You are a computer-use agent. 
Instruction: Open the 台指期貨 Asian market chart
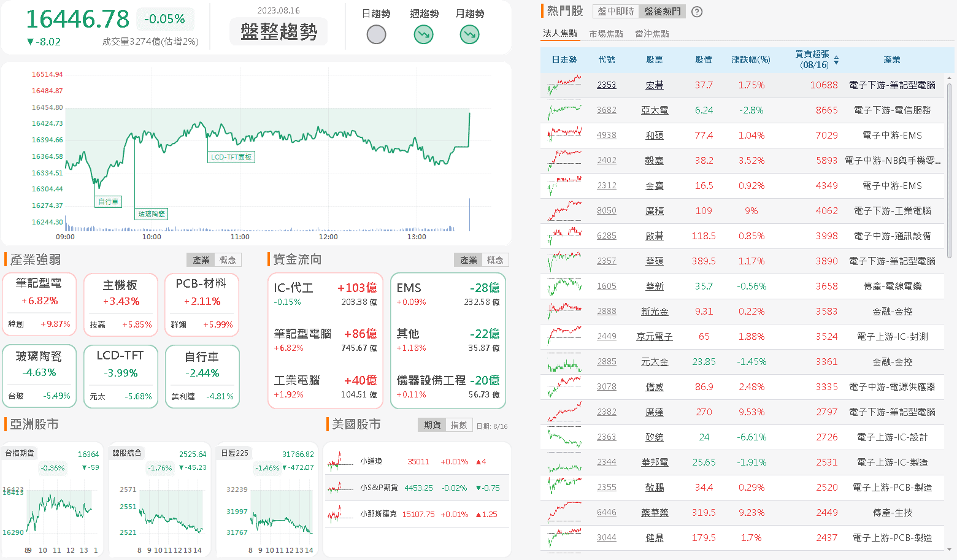point(53,499)
